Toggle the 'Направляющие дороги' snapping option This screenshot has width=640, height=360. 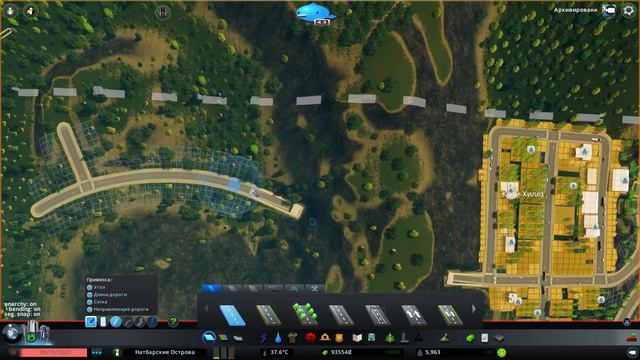[x=118, y=309]
